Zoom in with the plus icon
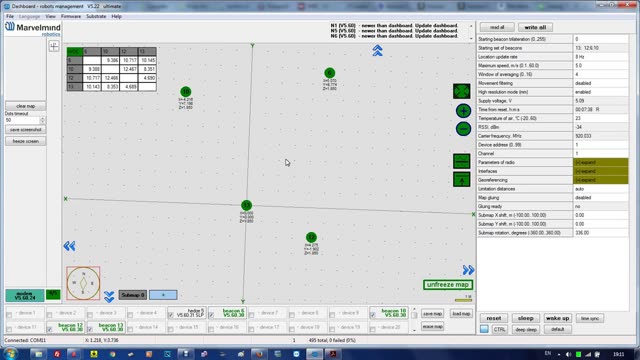This screenshot has height=360, width=640. [463, 111]
